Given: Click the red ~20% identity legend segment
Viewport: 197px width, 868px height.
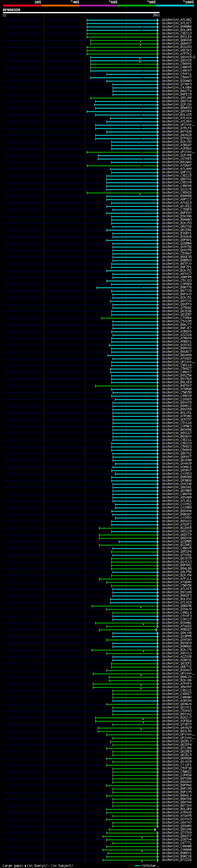Looking at the screenshot, I should tap(22, 6).
